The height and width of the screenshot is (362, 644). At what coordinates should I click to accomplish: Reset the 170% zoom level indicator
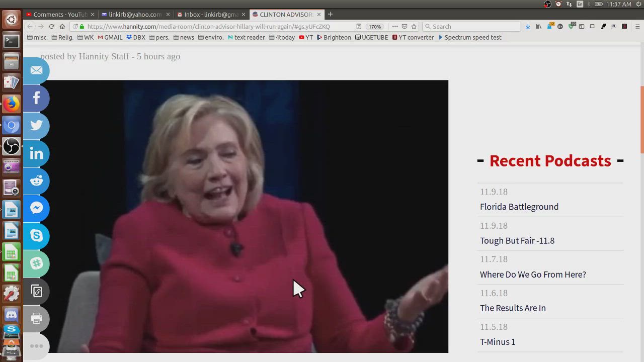tap(375, 27)
